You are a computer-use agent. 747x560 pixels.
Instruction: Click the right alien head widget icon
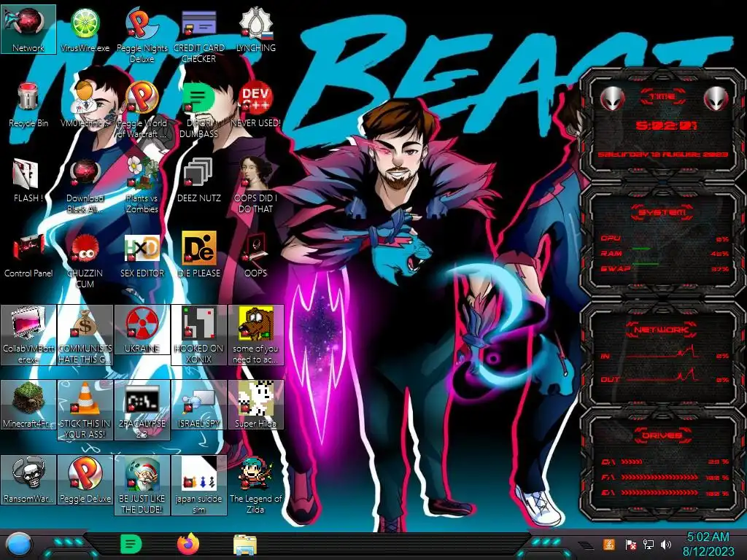coord(716,98)
